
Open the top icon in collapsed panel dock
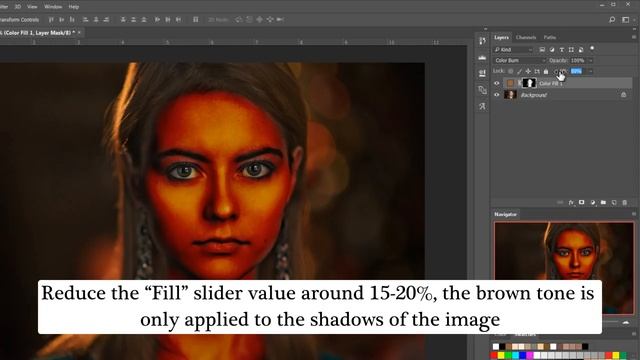pos(482,41)
